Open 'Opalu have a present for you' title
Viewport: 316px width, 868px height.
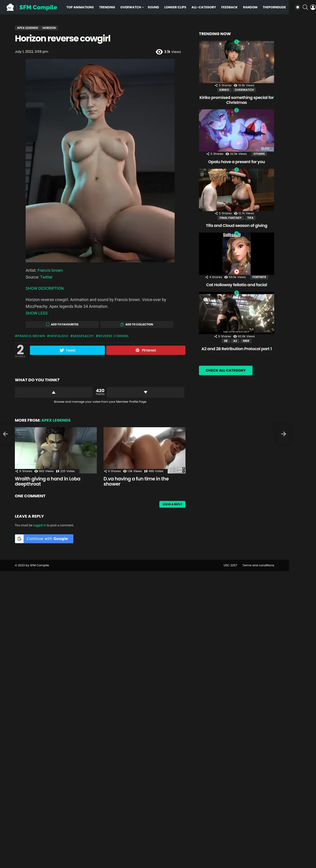point(237,162)
